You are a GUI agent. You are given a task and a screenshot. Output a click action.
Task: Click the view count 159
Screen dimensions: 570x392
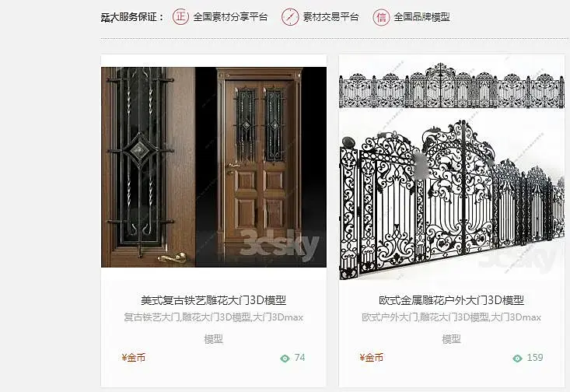pos(535,358)
